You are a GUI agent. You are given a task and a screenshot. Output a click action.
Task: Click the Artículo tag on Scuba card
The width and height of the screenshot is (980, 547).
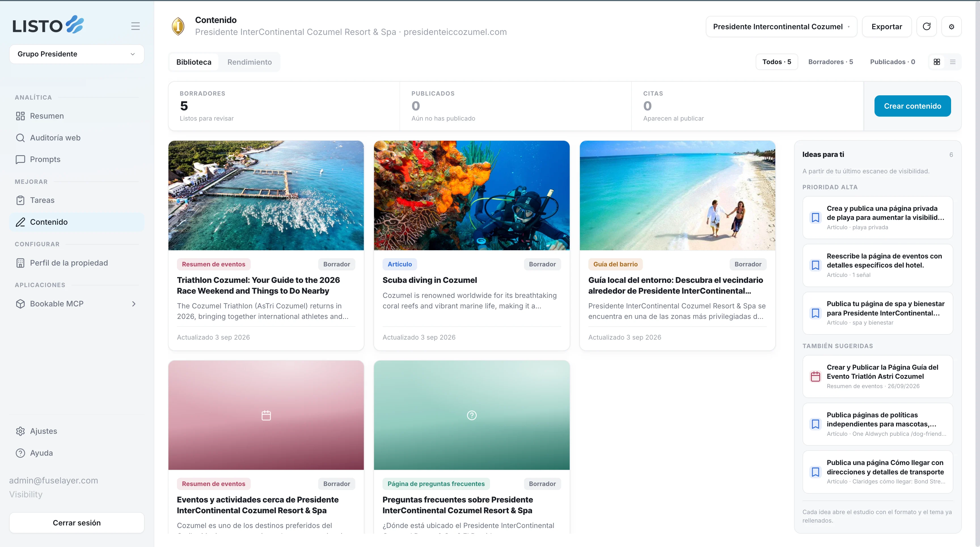tap(400, 264)
